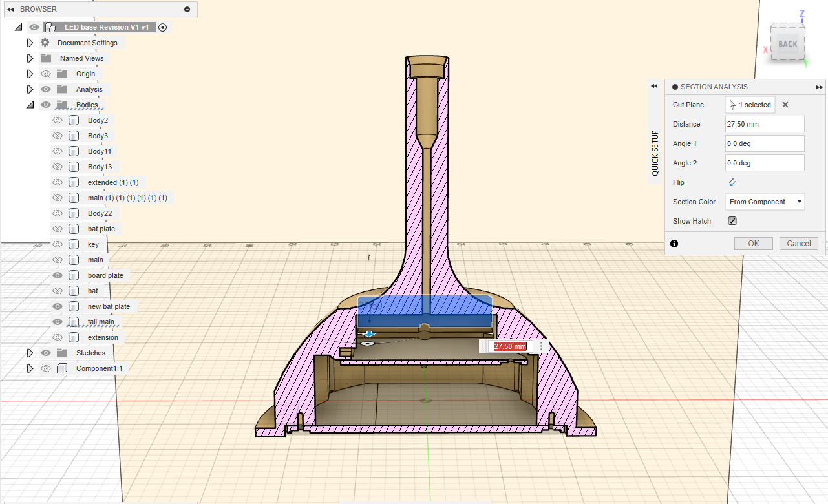Open the Section Color dropdown

(765, 202)
